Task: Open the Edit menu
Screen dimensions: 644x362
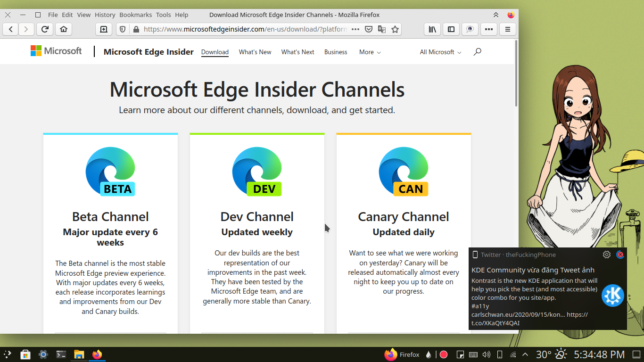Action: [67, 15]
